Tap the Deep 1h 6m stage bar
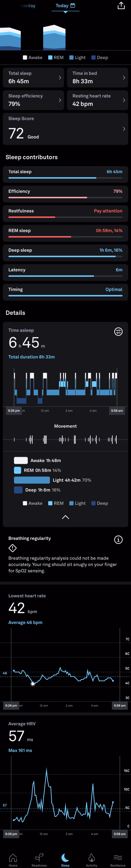Screen dimensions: 131x868 point(18,490)
